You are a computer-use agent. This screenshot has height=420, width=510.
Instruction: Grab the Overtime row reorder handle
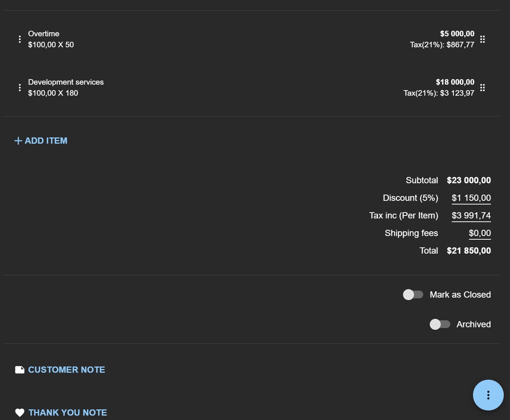point(483,39)
